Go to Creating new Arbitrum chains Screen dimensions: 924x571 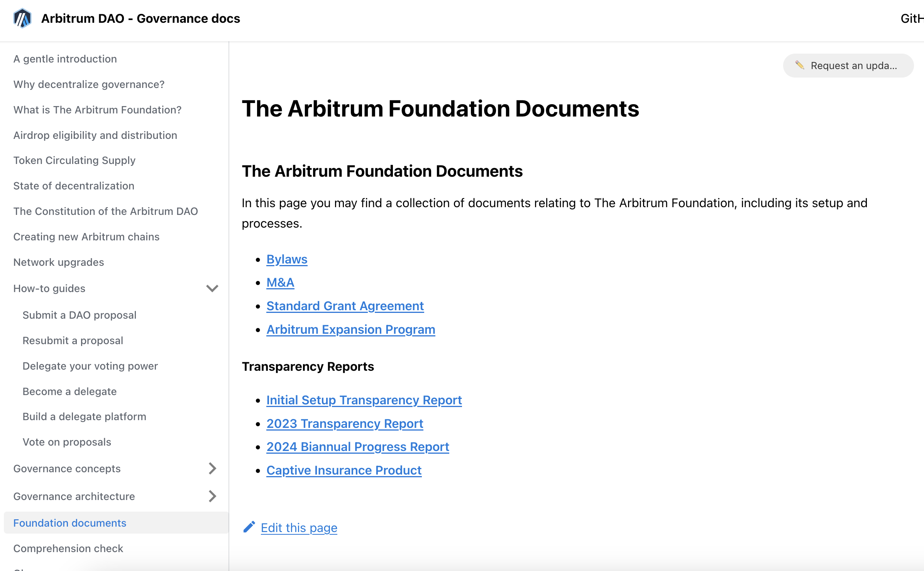(x=86, y=237)
